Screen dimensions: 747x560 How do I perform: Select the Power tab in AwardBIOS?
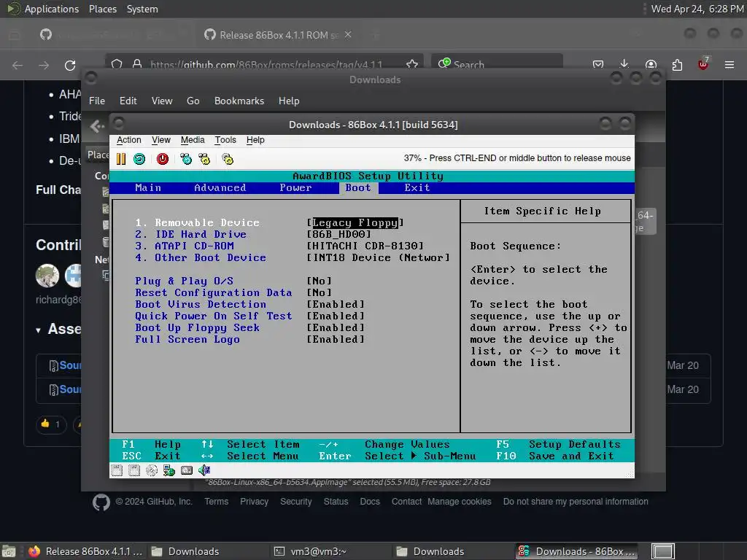[x=296, y=187]
